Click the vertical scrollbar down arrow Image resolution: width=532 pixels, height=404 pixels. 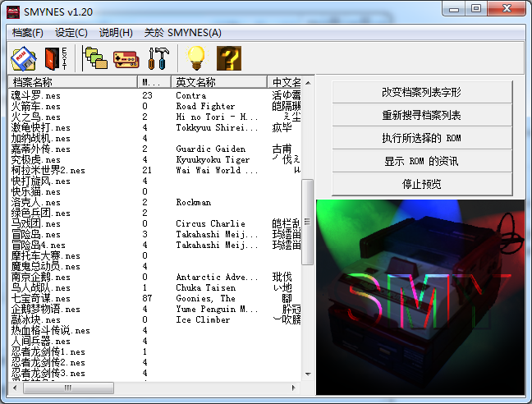[308, 374]
